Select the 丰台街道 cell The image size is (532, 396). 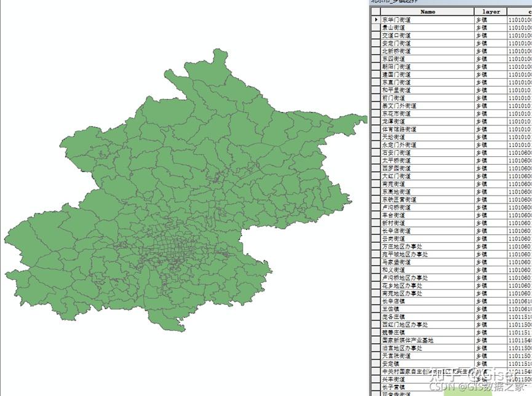click(427, 215)
